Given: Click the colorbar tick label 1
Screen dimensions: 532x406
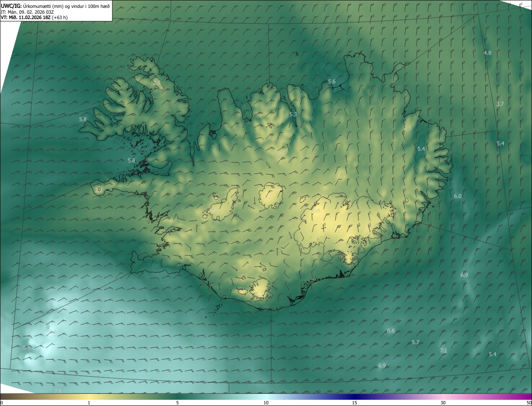Looking at the screenshot, I should pos(89,403).
